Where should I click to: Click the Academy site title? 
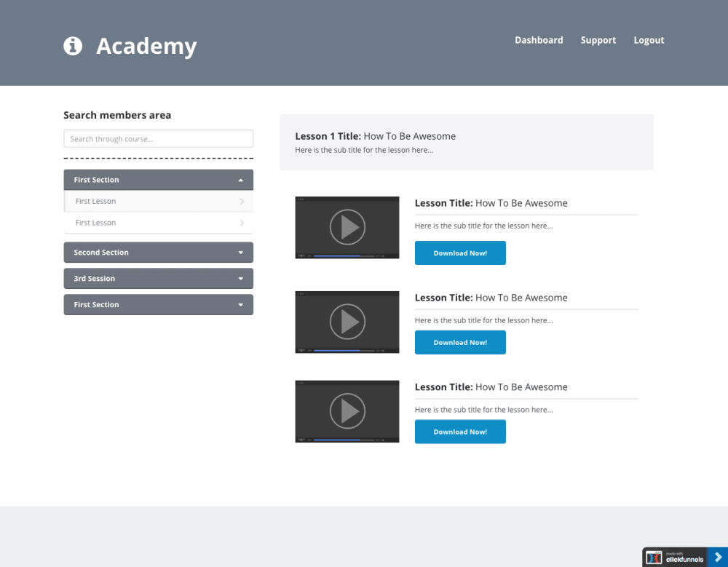point(146,46)
